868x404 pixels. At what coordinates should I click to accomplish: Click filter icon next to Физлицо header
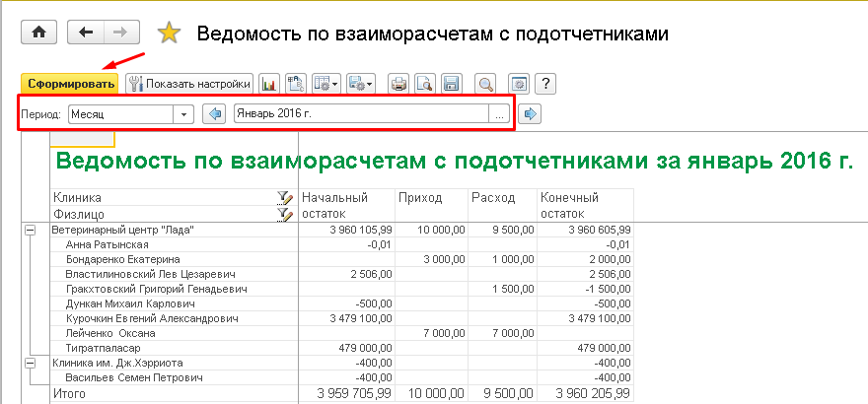[285, 213]
